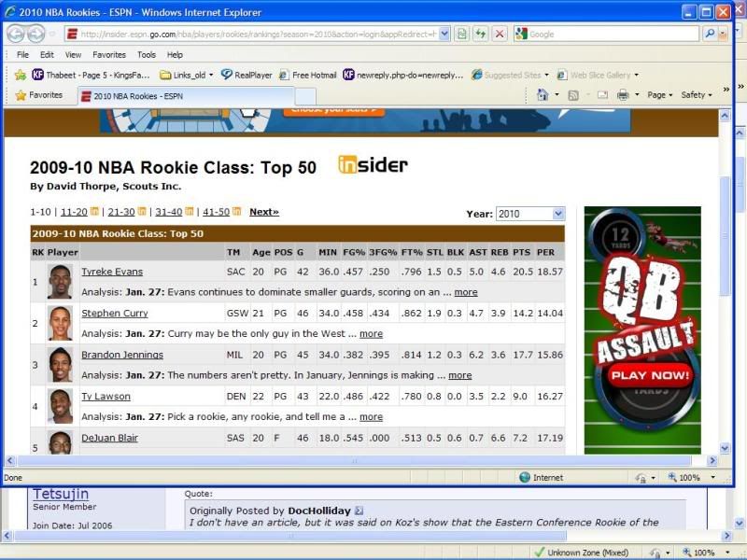Click the Compatibility View icon beside address bar
This screenshot has height=560, width=747.
point(461,34)
